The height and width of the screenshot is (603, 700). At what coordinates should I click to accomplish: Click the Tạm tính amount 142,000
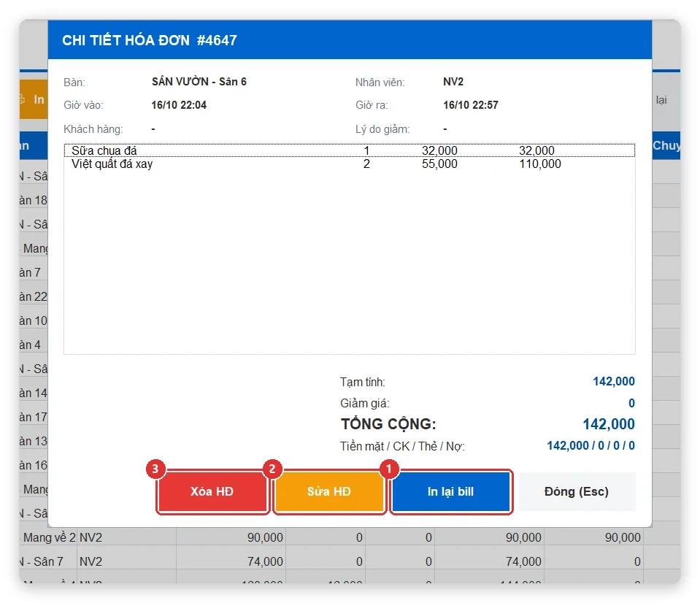pos(613,381)
